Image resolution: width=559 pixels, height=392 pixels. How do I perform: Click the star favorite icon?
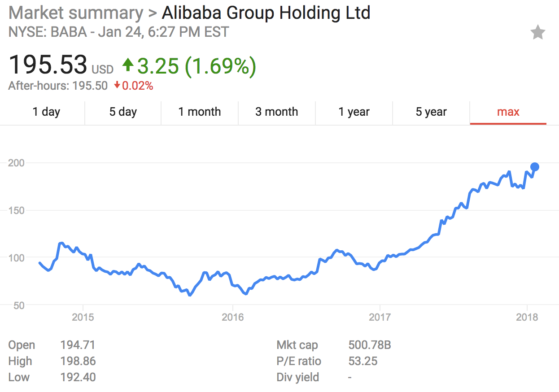coord(537,33)
